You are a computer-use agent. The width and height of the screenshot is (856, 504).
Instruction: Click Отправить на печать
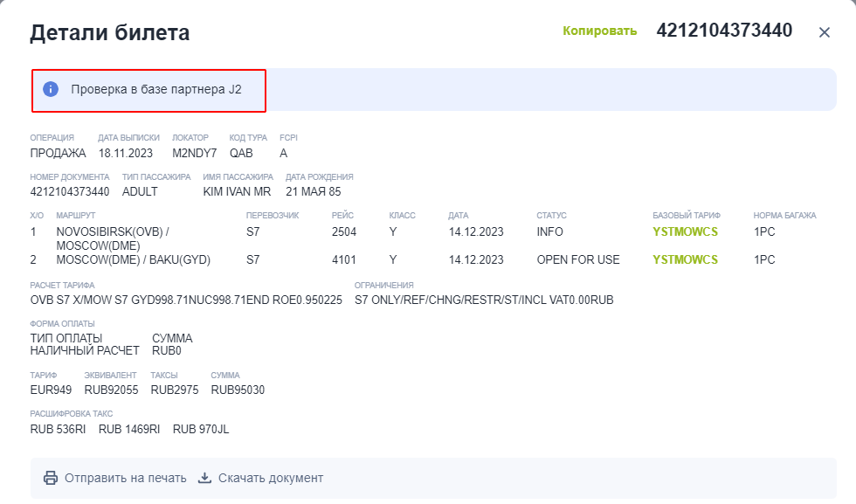click(126, 478)
